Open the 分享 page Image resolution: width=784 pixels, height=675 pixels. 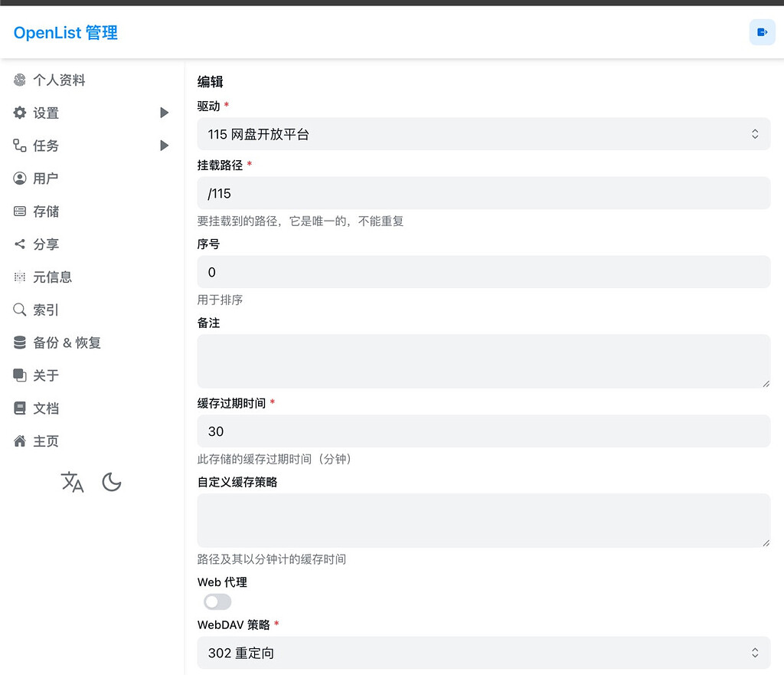[x=46, y=244]
